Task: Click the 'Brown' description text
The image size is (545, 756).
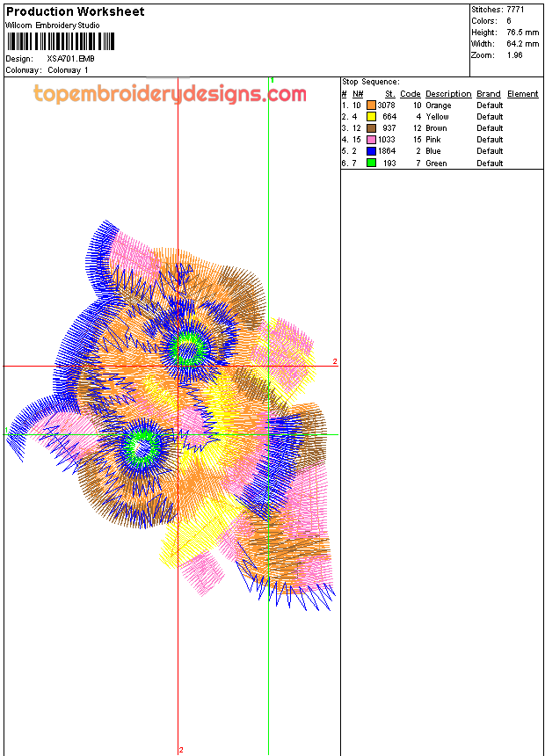Action: coord(436,128)
